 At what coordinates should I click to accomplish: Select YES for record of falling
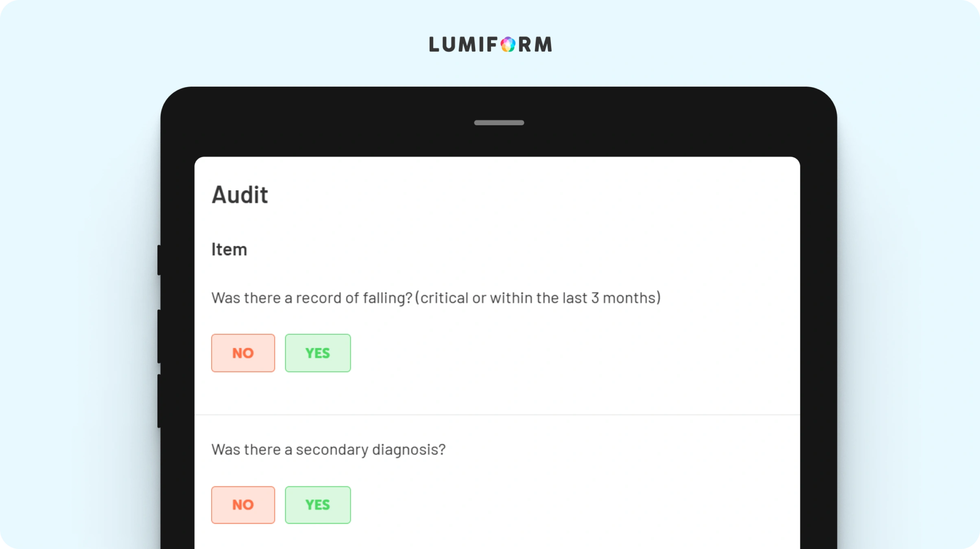pos(318,353)
